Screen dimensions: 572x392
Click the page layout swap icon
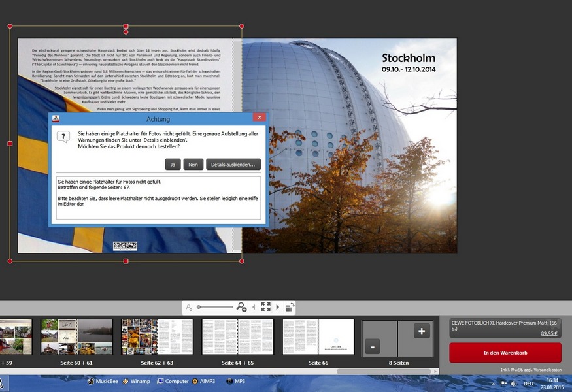click(289, 307)
